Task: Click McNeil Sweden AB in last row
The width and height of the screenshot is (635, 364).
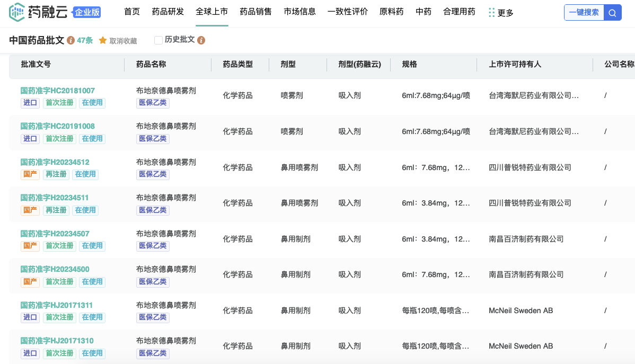Action: 521,346
